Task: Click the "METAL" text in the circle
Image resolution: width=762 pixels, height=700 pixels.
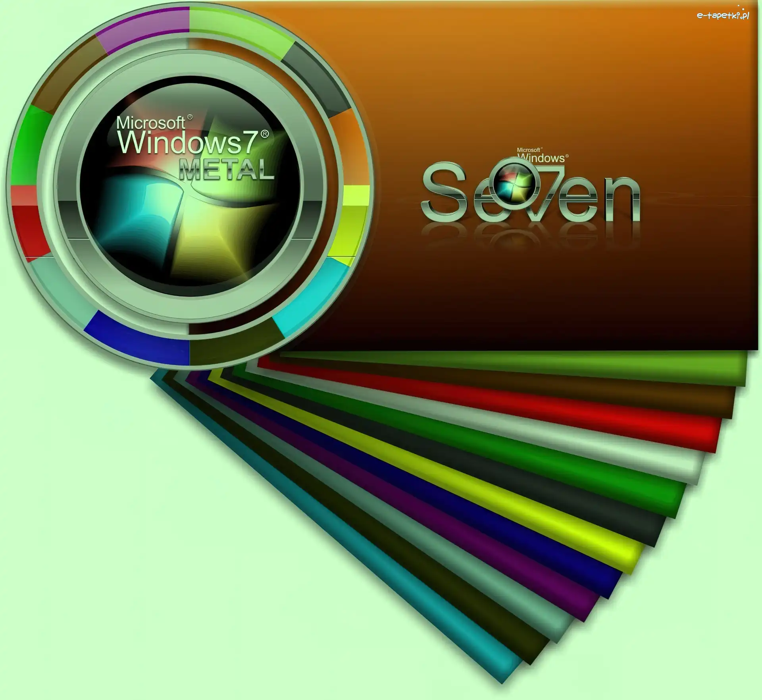Action: 227,170
